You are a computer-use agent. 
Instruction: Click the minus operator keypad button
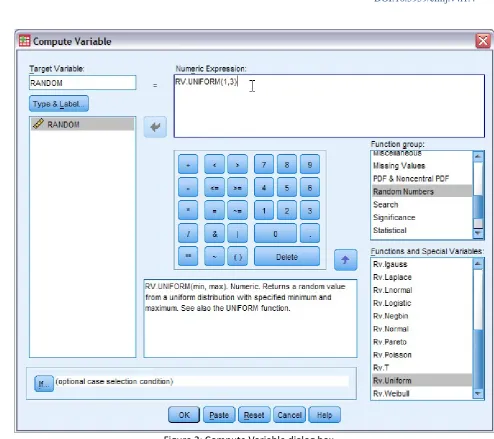(x=188, y=188)
